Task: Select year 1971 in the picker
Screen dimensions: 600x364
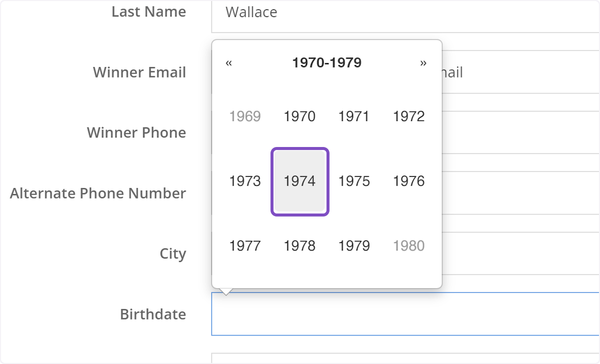Action: 354,116
